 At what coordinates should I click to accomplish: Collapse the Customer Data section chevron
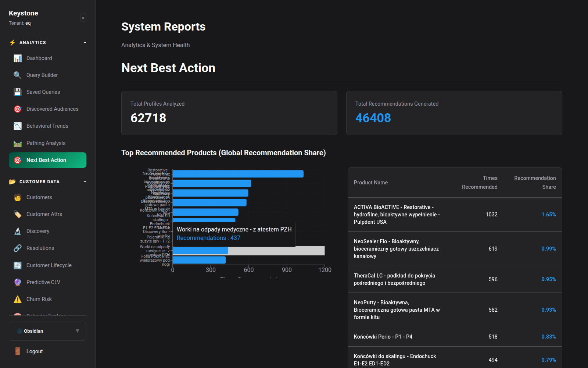85,182
